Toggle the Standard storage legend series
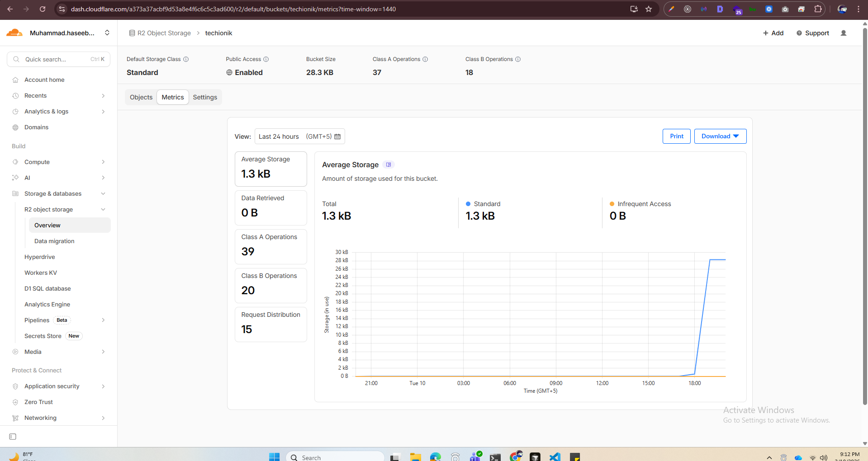Screen dimensions: 868x461 click(x=483, y=204)
